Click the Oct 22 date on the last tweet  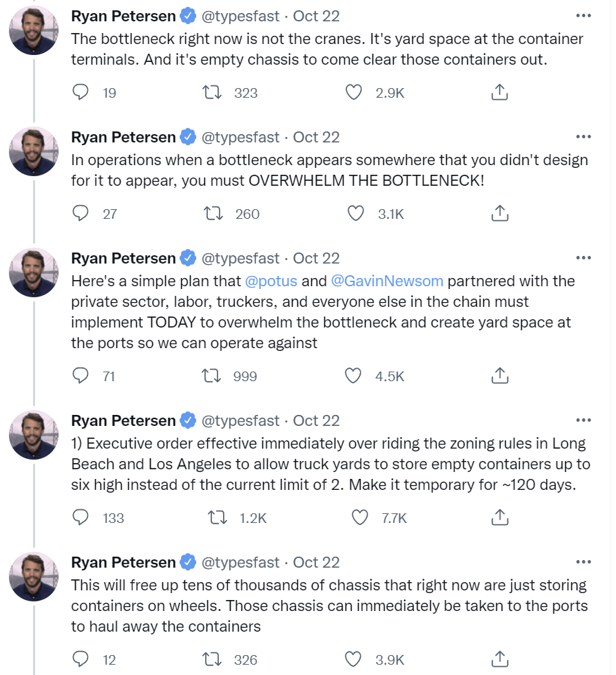coord(317,562)
